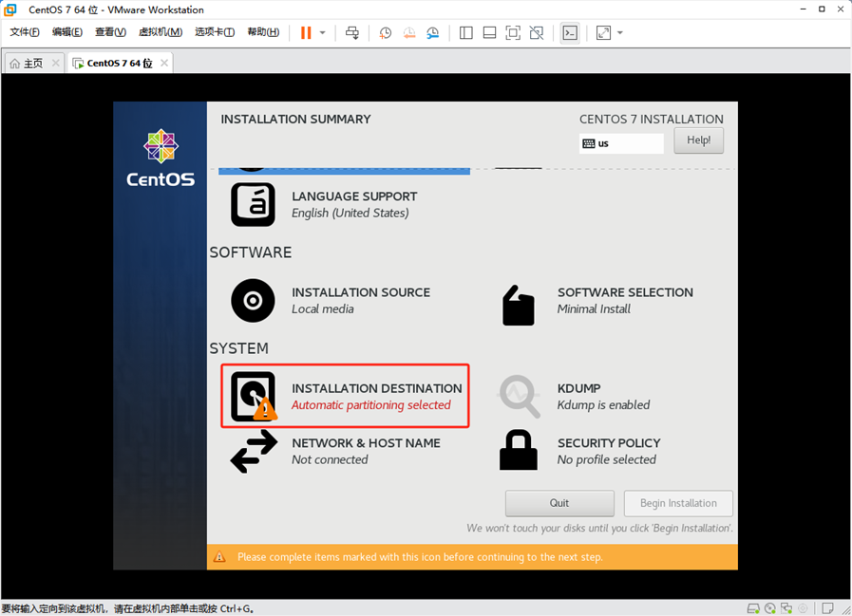Click the Network & Host Name arrows icon
Screen dimensions: 852x616
254,451
